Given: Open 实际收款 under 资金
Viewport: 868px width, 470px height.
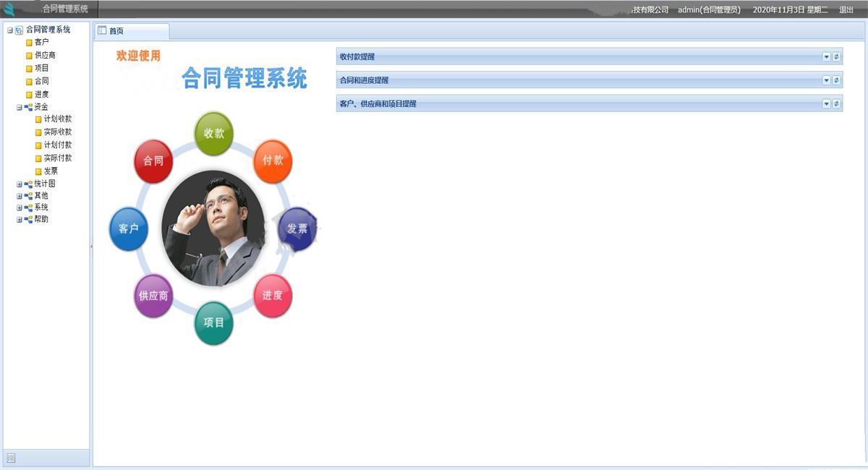Looking at the screenshot, I should [58, 132].
